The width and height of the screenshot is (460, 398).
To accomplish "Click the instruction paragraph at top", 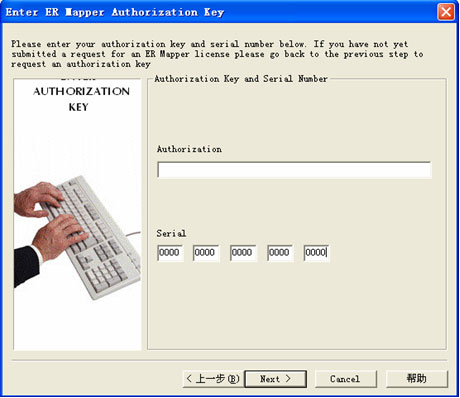I will pyautogui.click(x=217, y=54).
